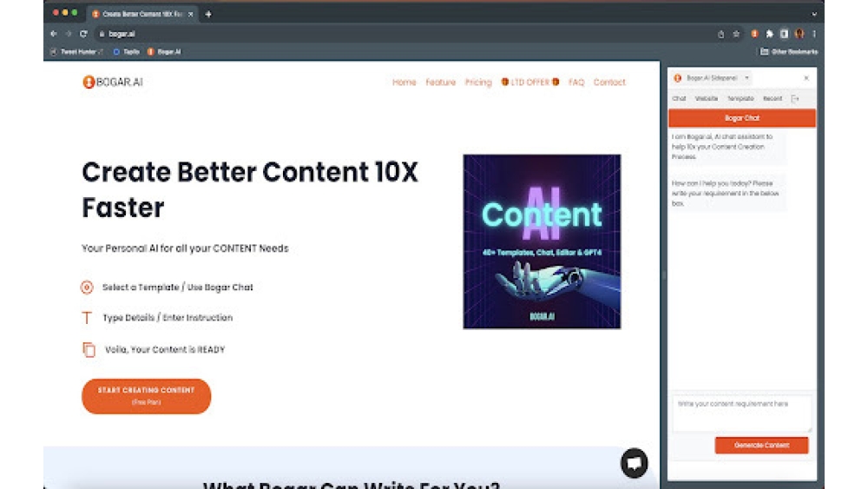Open the Other Bookmarks folder
This screenshot has width=868, height=489.
tap(789, 51)
